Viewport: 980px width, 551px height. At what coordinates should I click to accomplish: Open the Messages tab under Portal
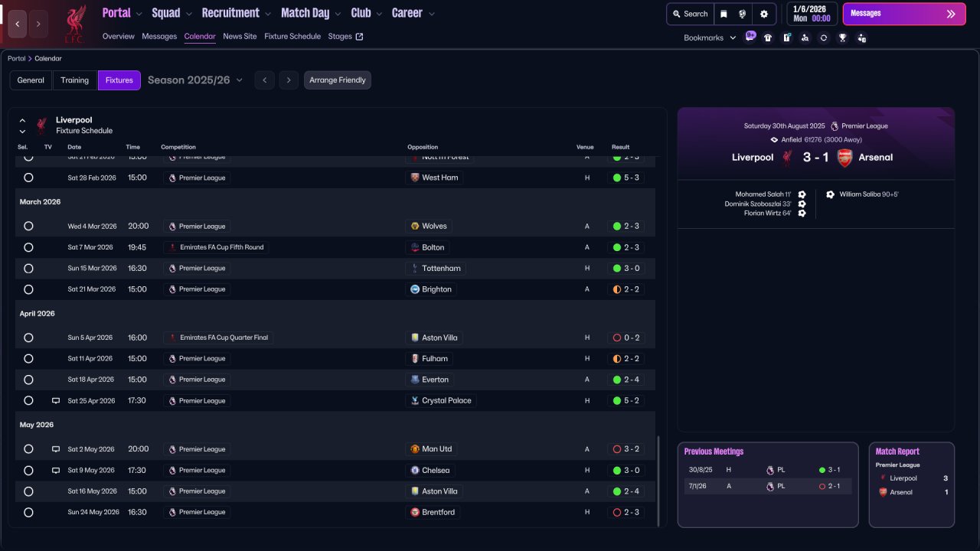coord(159,37)
